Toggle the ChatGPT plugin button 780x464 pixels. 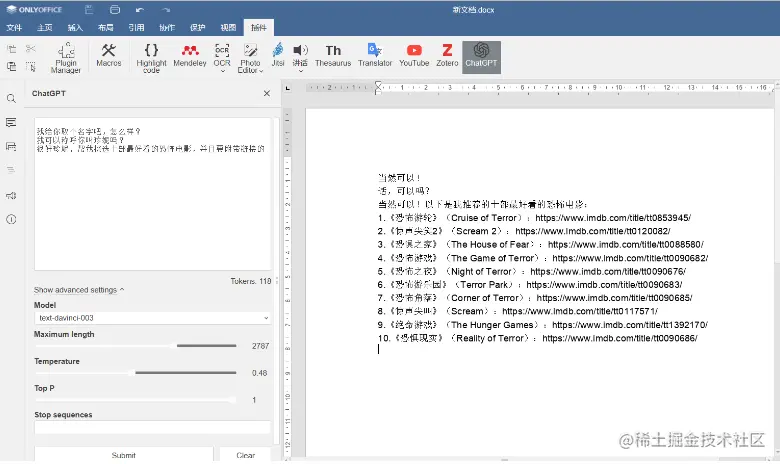click(x=481, y=57)
